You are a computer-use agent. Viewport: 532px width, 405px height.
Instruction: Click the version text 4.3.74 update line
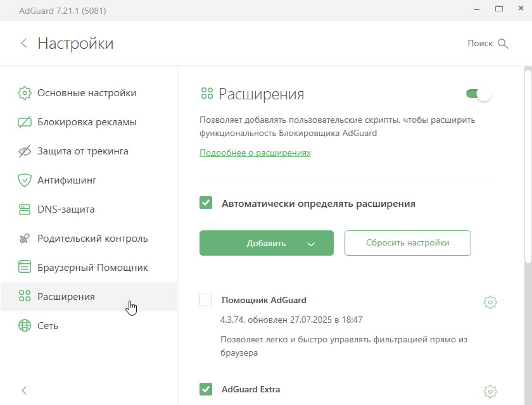[x=291, y=320]
